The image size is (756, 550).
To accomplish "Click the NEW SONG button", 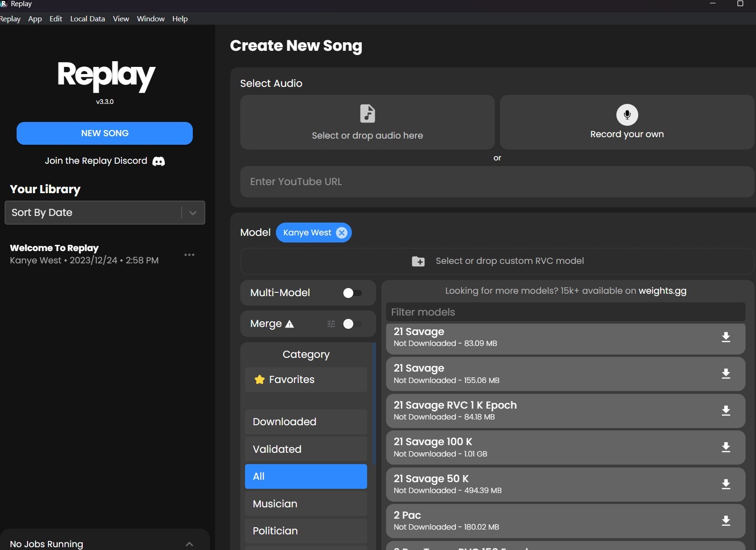I will pos(104,133).
